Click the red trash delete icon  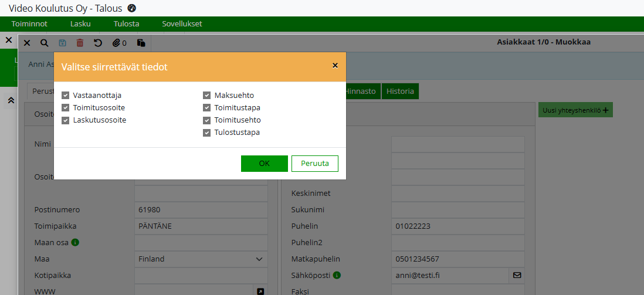[80, 43]
